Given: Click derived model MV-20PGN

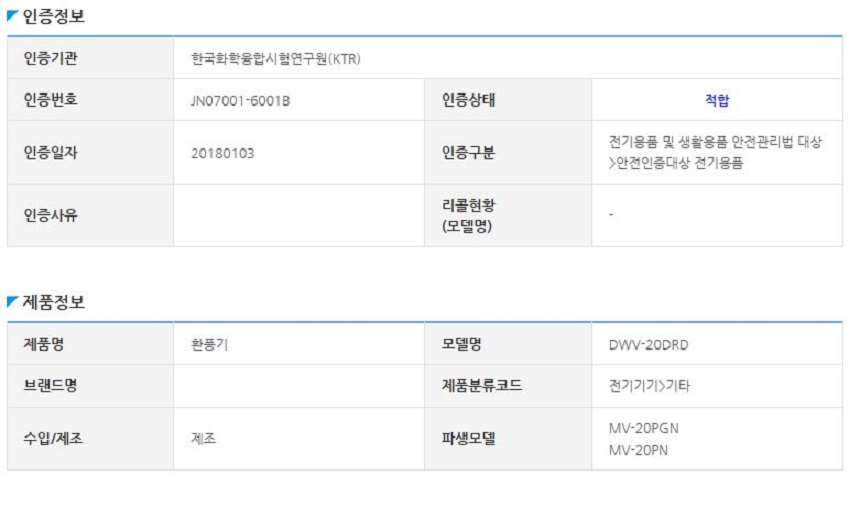Looking at the screenshot, I should [x=643, y=428].
